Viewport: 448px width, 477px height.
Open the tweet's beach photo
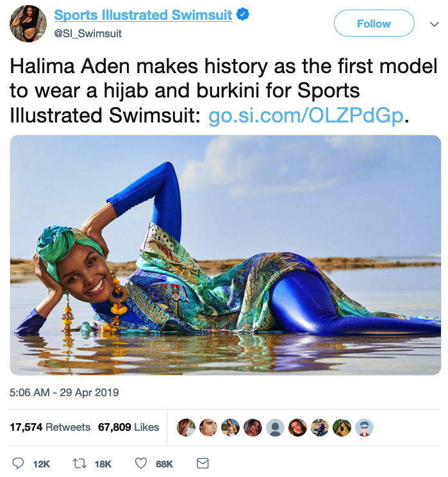[226, 255]
